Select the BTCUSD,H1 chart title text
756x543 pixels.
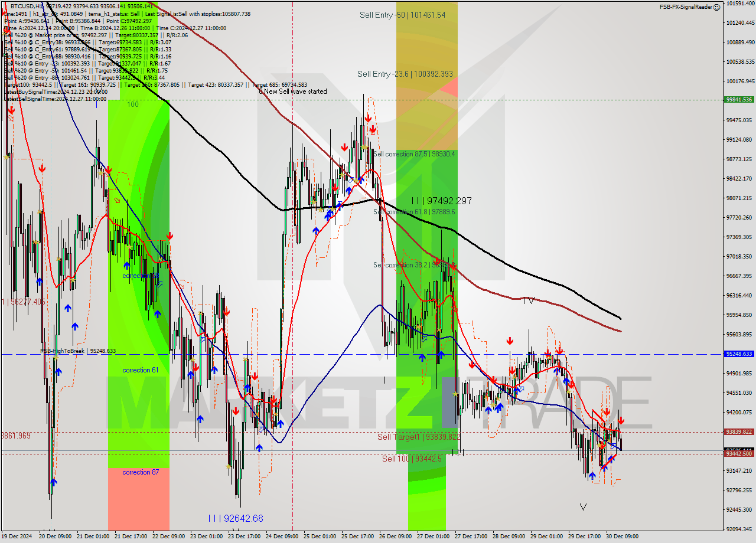pos(27,6)
